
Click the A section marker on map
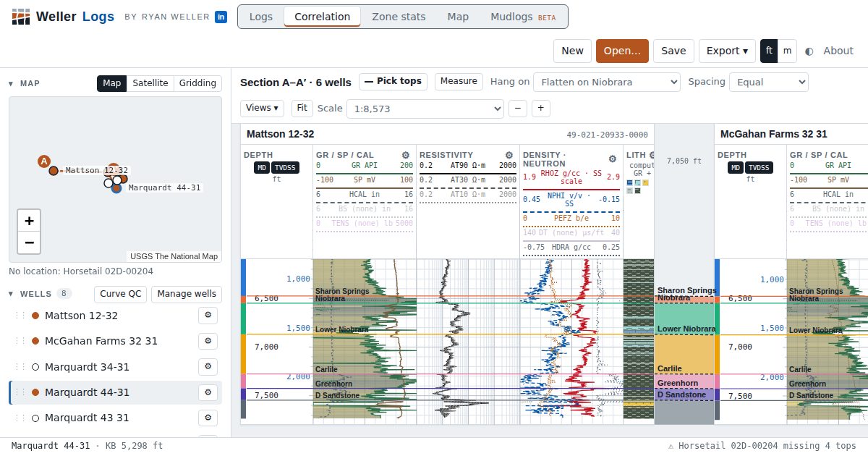point(44,161)
